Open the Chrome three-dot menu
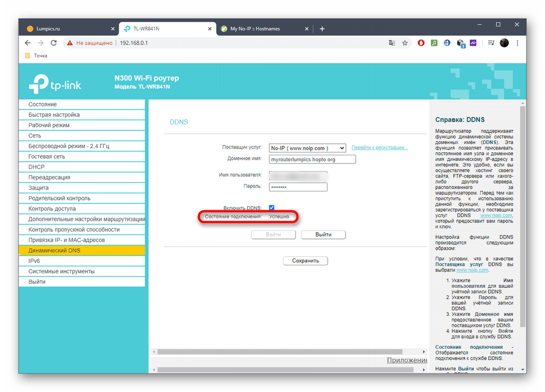The height and width of the screenshot is (392, 545). click(x=518, y=43)
